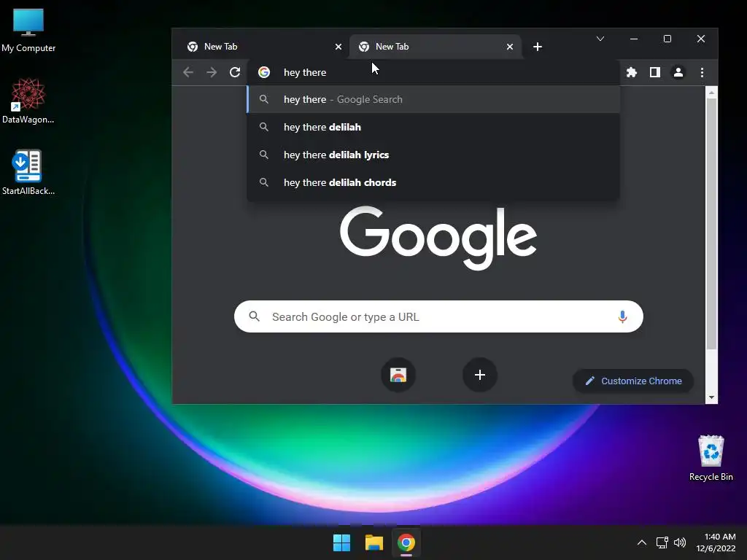Add a shortcut with the plus tile
The image size is (747, 560).
[480, 376]
